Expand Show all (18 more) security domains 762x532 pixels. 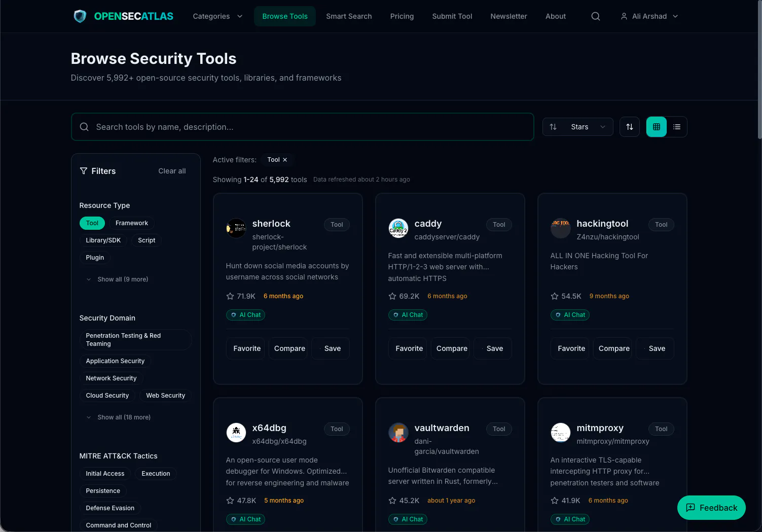(x=118, y=417)
